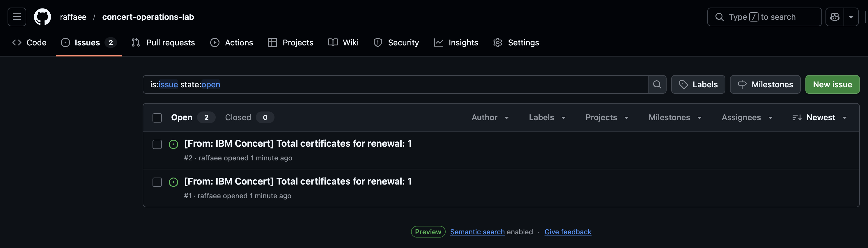Check the box for issue #2

pos(157,145)
